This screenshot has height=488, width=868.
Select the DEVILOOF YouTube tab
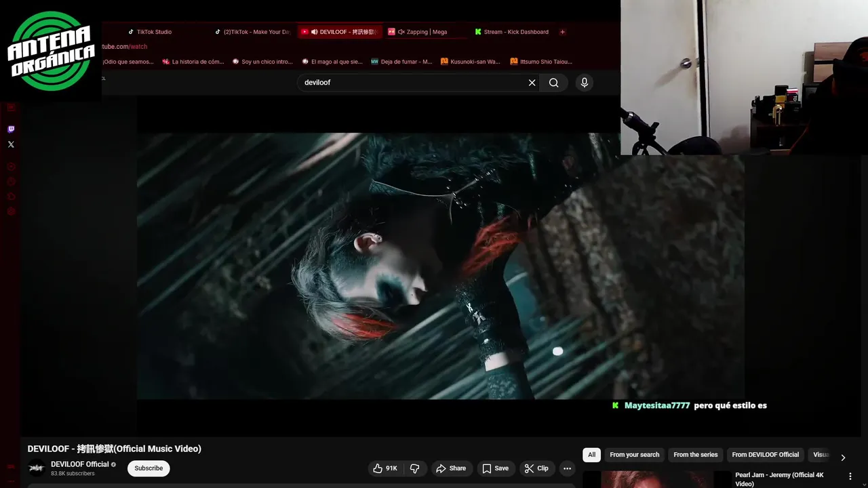pyautogui.click(x=340, y=32)
